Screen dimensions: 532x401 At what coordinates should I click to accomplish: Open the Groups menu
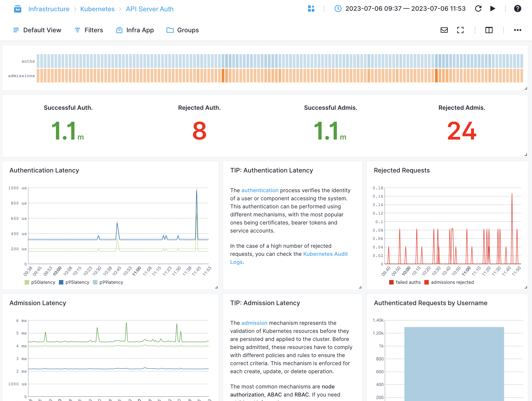pyautogui.click(x=183, y=30)
